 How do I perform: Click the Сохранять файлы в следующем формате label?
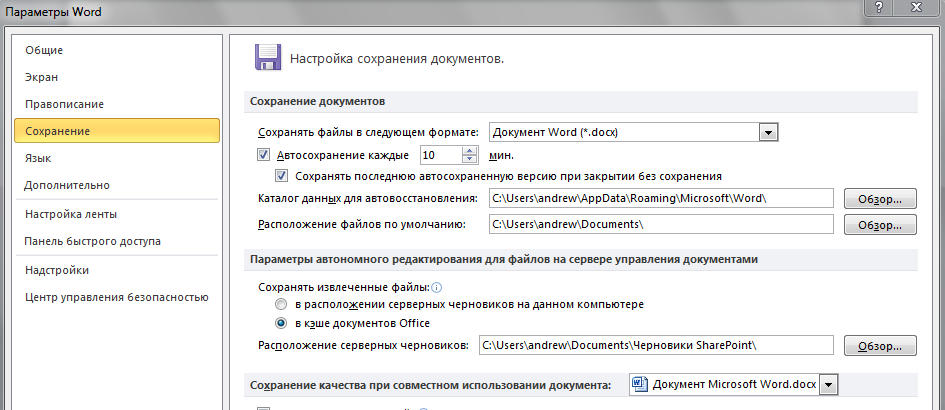click(x=368, y=133)
